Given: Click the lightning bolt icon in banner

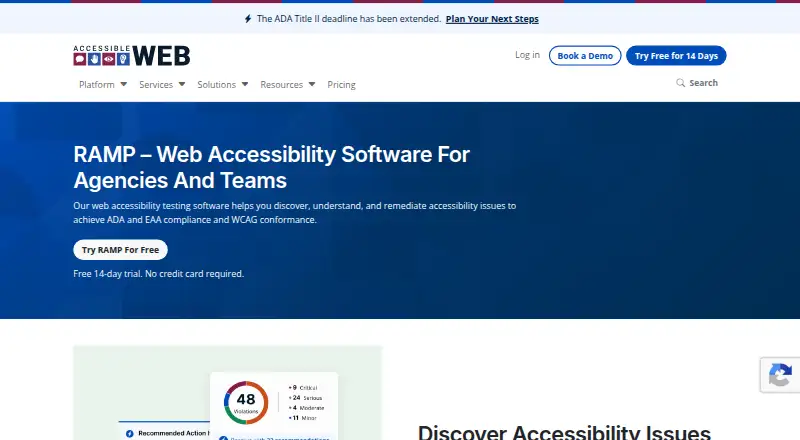Looking at the screenshot, I should (248, 19).
